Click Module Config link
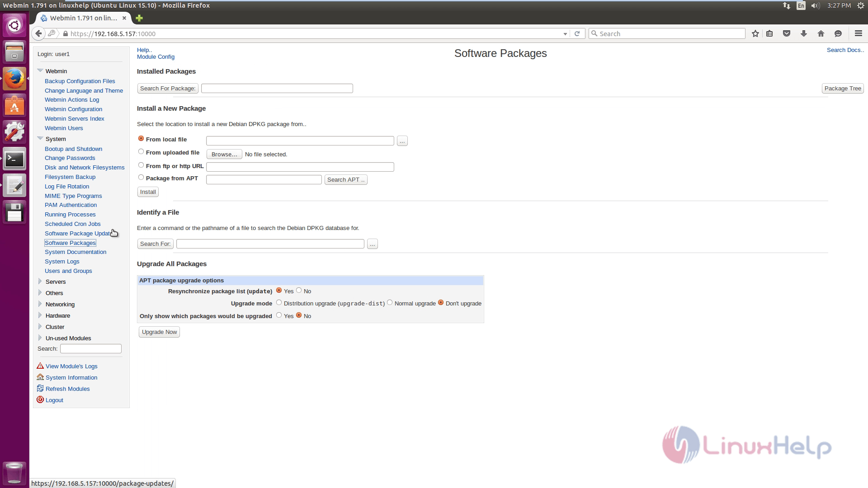 click(x=156, y=56)
